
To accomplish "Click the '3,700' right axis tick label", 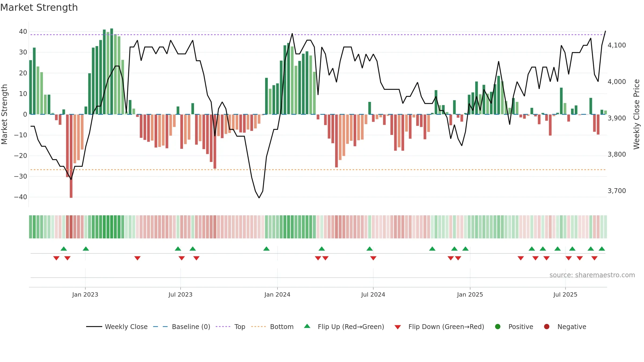I will click(x=617, y=191).
